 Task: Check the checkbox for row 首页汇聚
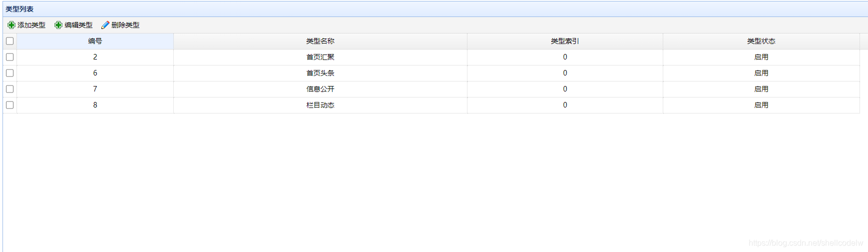point(9,57)
